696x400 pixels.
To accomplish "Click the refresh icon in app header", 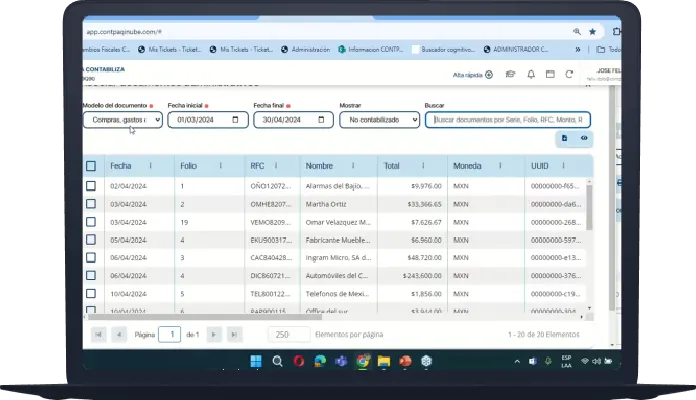I will click(569, 74).
